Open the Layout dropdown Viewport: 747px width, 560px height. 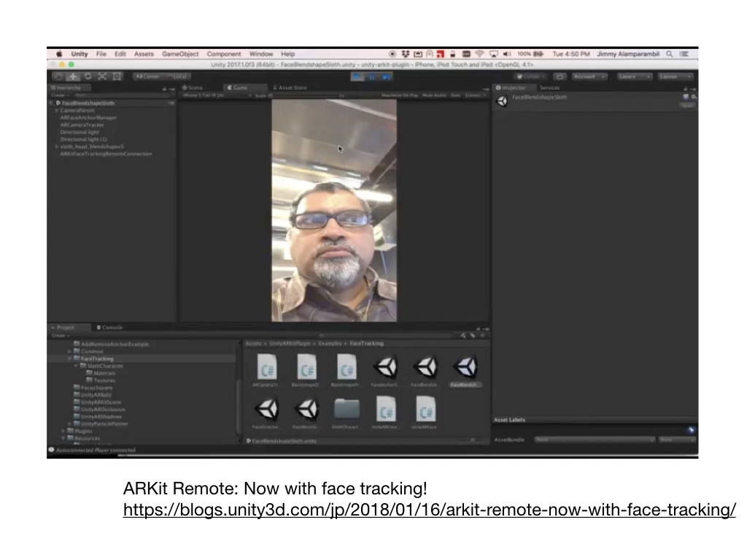click(x=675, y=76)
